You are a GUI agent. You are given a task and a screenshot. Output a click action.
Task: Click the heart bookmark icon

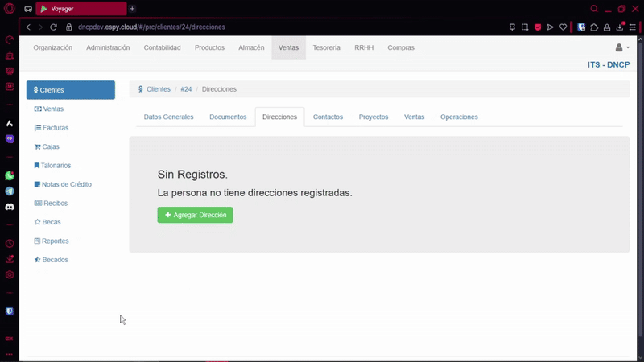(x=564, y=27)
